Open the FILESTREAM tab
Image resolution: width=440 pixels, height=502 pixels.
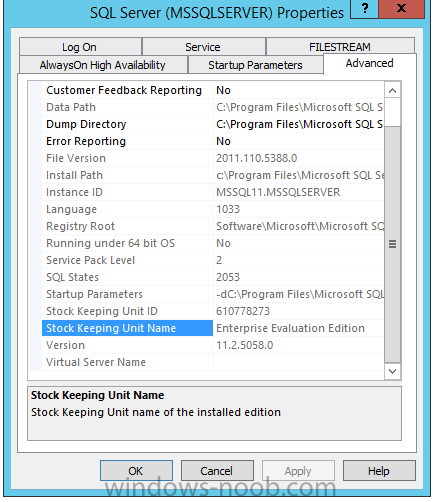340,47
